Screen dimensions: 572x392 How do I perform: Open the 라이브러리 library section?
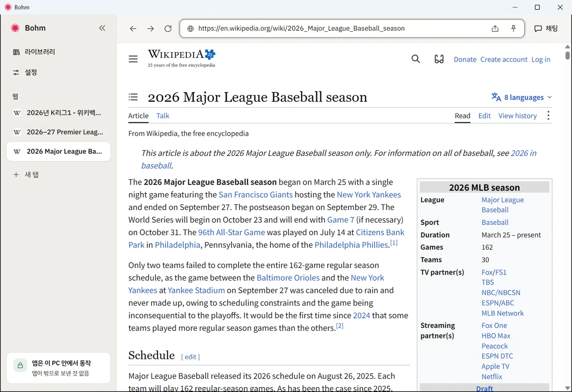click(59, 52)
